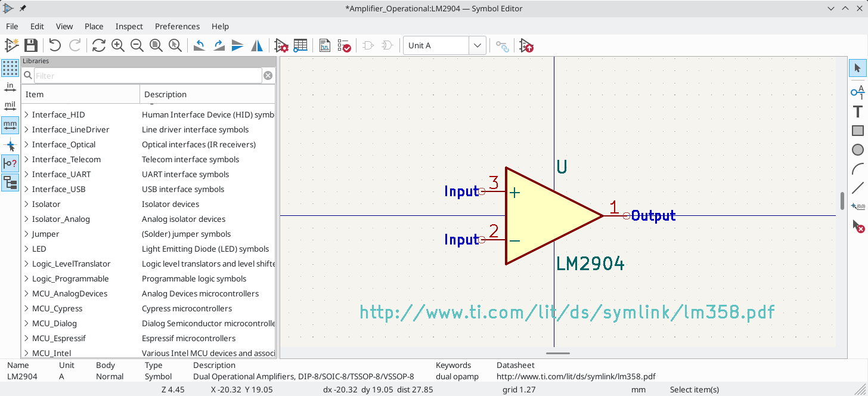The image size is (868, 396).
Task: Rotate the symbol counterclockwise
Action: click(x=199, y=45)
